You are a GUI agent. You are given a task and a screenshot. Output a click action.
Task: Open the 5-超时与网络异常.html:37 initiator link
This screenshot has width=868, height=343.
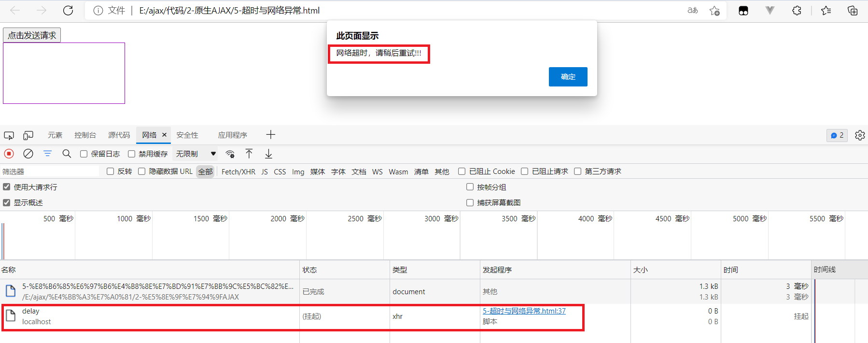524,311
